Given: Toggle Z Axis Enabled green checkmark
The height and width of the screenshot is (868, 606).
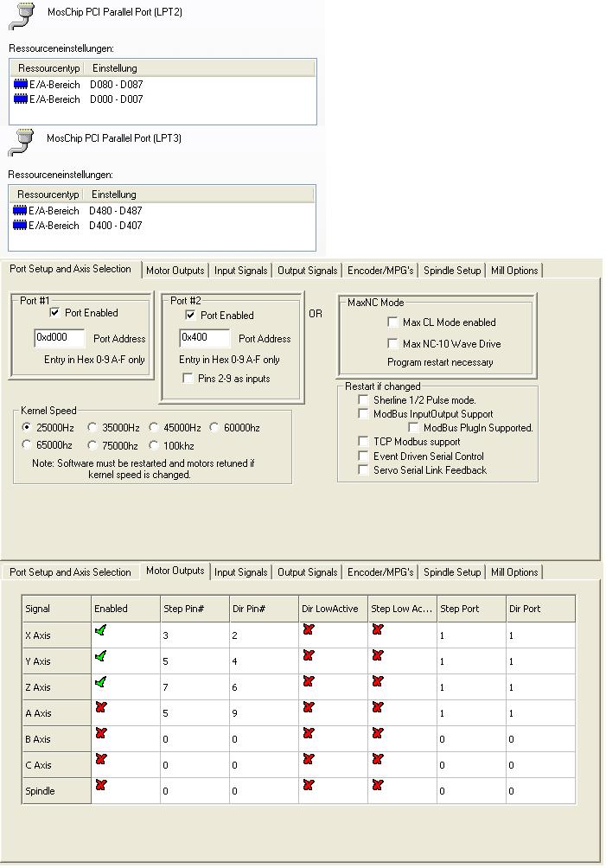Looking at the screenshot, I should 101,682.
